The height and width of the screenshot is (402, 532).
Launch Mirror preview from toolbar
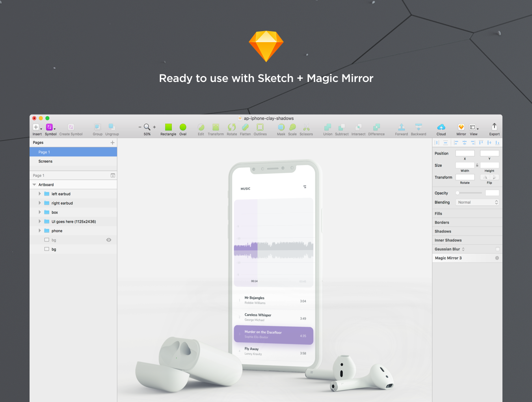tap(461, 127)
